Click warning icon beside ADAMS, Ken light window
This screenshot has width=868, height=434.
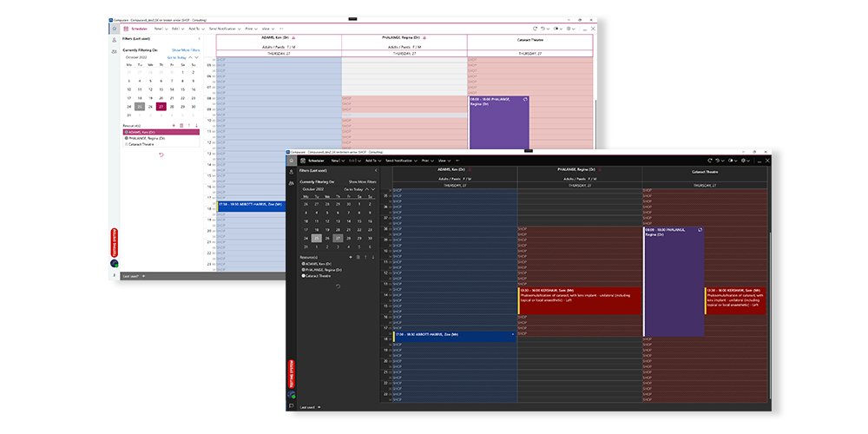coord(293,37)
